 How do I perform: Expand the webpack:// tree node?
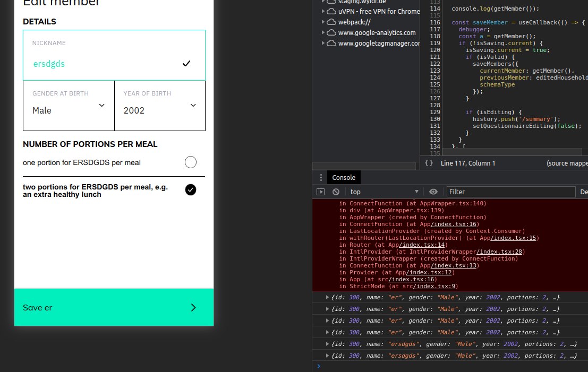tap(323, 22)
